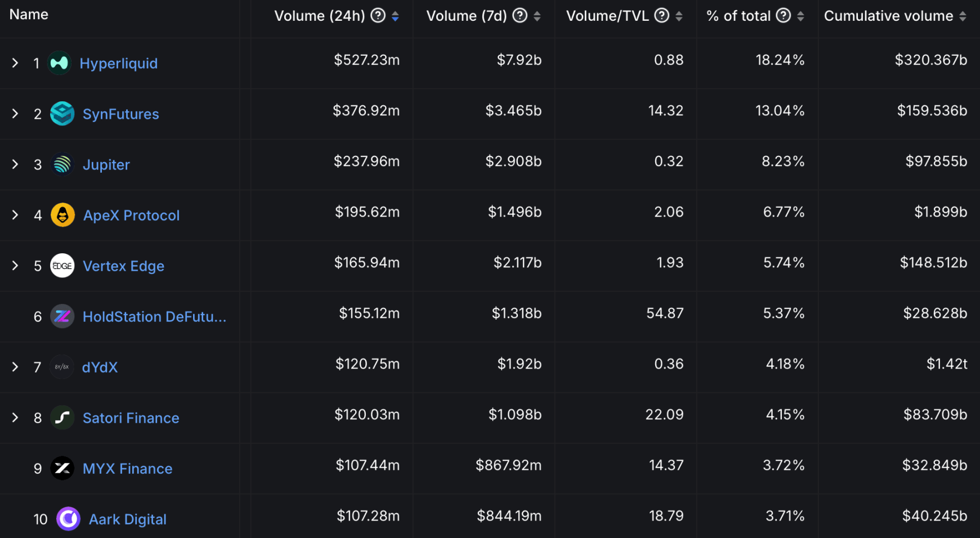Select the $1.496b 7d volume cell
Image resolution: width=980 pixels, height=538 pixels.
(x=515, y=212)
